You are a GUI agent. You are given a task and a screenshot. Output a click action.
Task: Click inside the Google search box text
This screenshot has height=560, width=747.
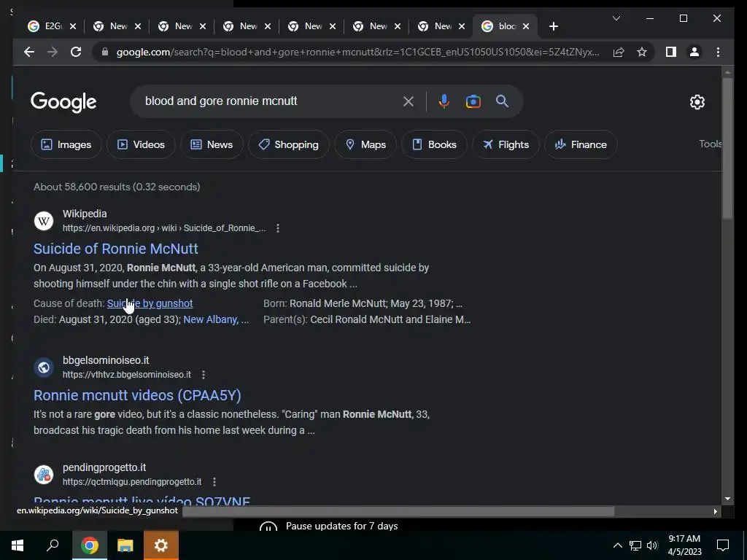(x=221, y=101)
